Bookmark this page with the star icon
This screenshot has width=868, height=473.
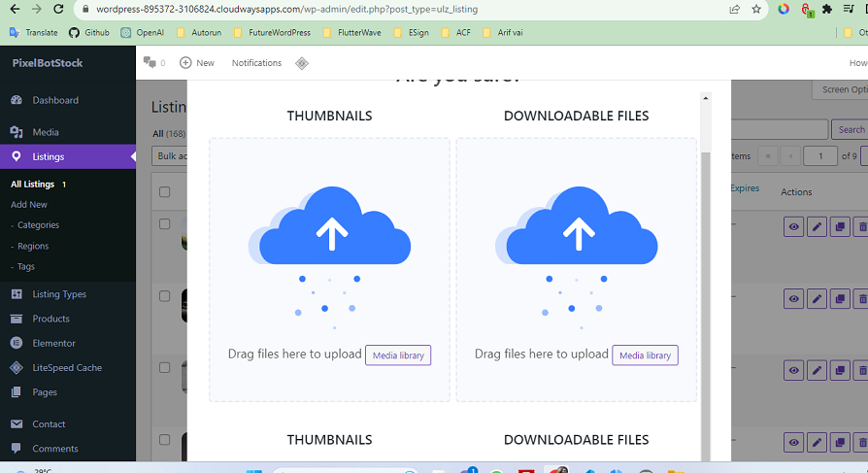pos(756,9)
